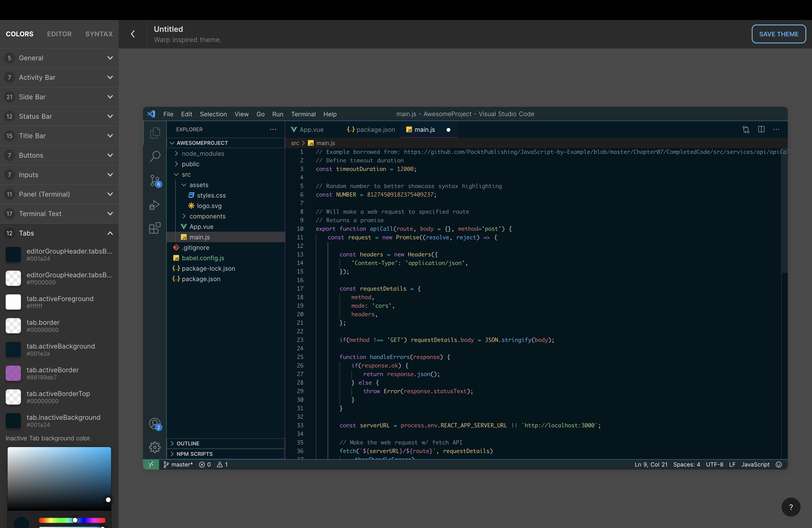Click the hue slider handle
The height and width of the screenshot is (528, 812).
pyautogui.click(x=75, y=520)
